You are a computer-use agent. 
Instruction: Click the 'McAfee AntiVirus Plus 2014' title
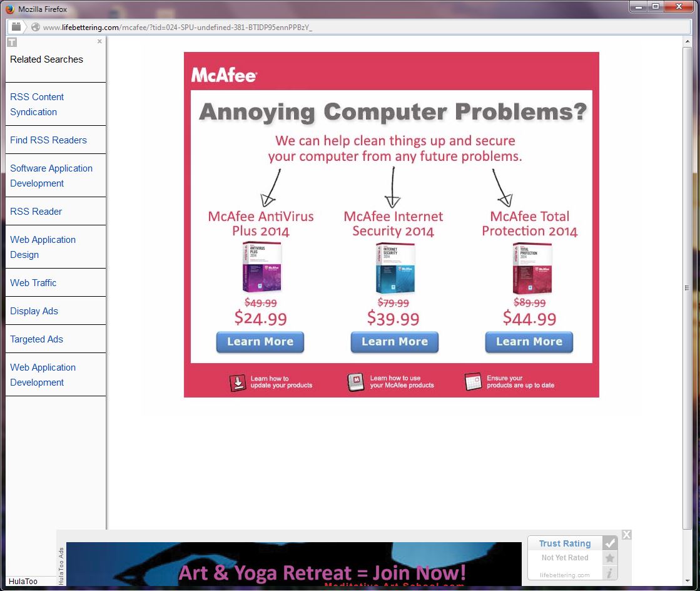point(261,224)
